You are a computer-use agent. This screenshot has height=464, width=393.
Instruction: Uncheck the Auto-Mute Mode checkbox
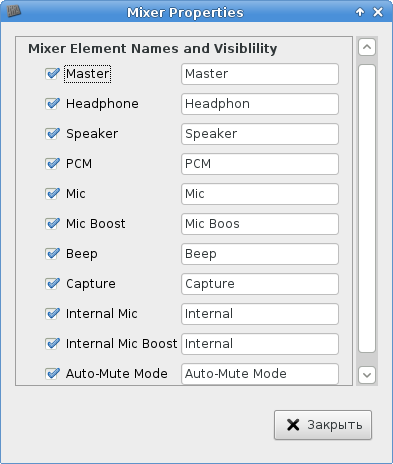tap(52, 374)
